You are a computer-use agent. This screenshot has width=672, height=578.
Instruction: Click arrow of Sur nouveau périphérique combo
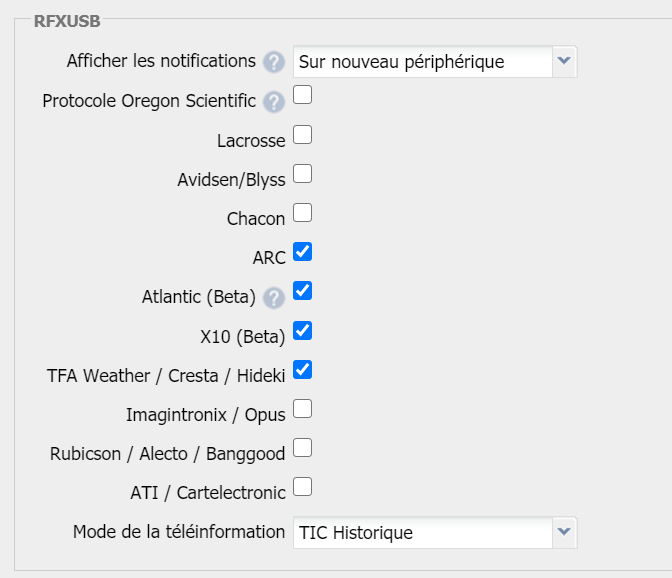(564, 62)
